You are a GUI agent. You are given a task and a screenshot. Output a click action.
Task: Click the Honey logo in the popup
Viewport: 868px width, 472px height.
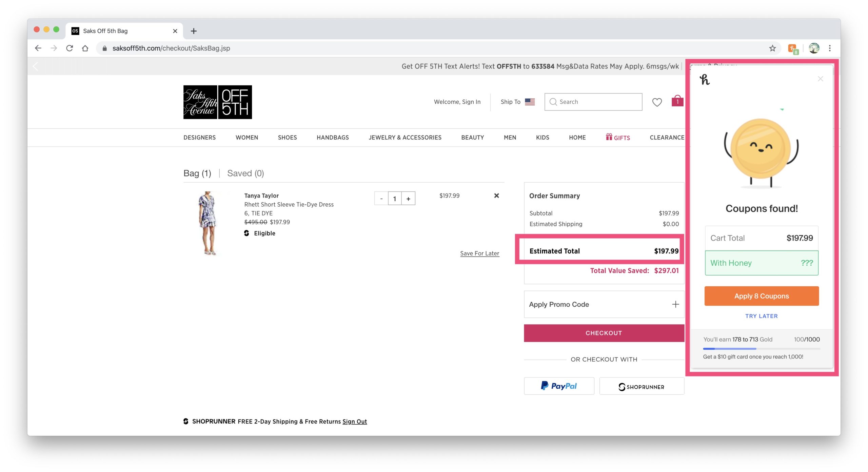(x=705, y=80)
